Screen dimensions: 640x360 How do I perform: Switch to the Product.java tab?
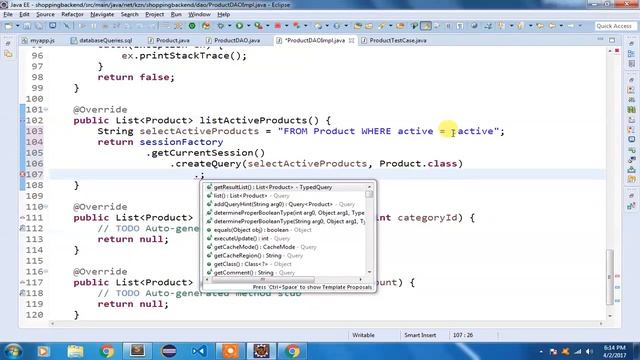pyautogui.click(x=169, y=40)
